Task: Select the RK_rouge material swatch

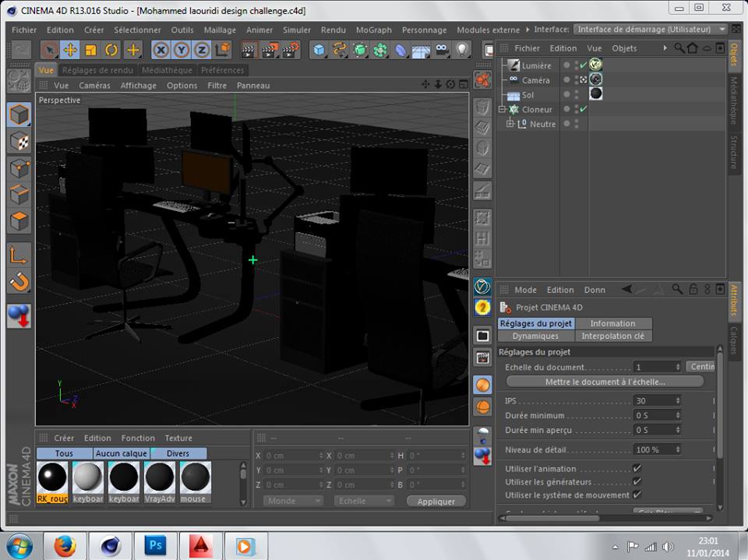Action: tap(52, 477)
